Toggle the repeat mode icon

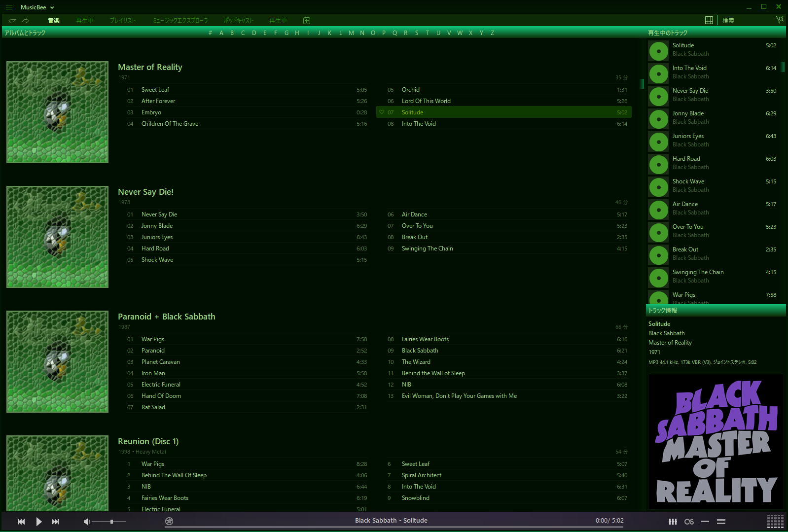[705, 522]
